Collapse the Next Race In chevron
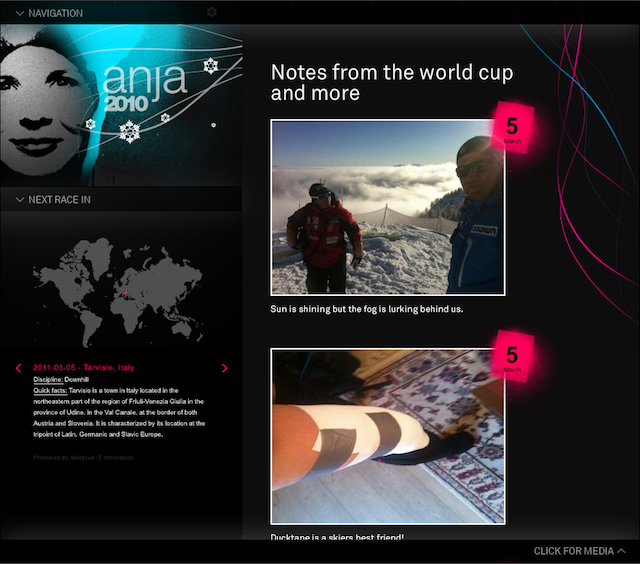Viewport: 640px width, 564px height. (19, 200)
